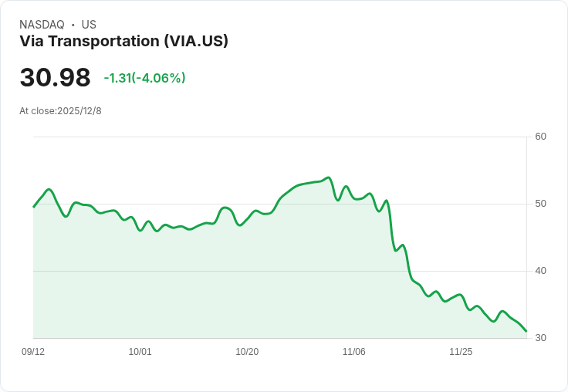568x392 pixels.
Task: Click the 11/25 date on the x-axis
Action: [461, 351]
